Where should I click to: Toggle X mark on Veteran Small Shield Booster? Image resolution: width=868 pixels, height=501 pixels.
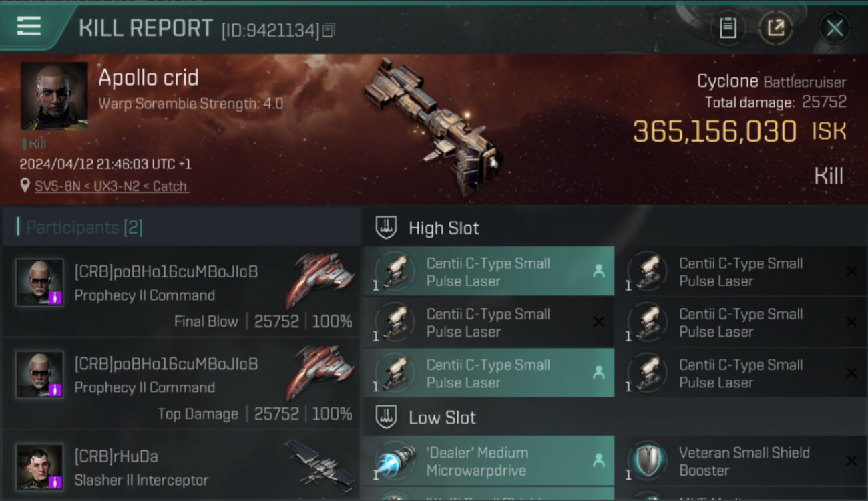[x=851, y=460]
